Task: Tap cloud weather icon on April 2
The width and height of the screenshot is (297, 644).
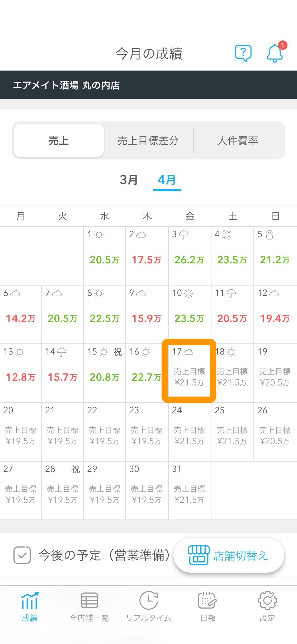Action: (x=141, y=234)
